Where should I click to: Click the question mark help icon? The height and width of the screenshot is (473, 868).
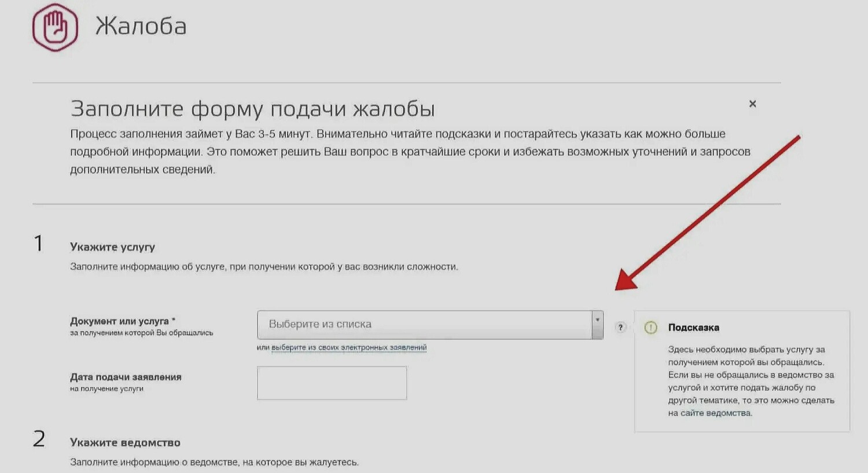(620, 327)
